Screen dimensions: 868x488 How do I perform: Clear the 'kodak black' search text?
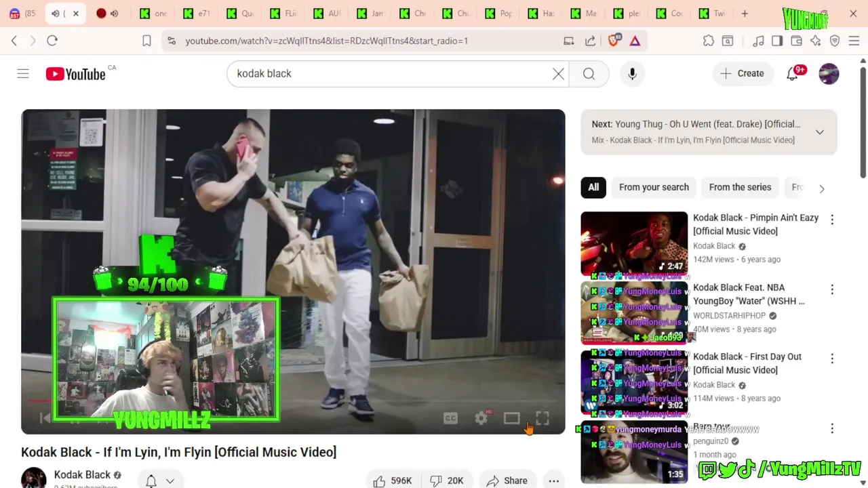point(558,74)
